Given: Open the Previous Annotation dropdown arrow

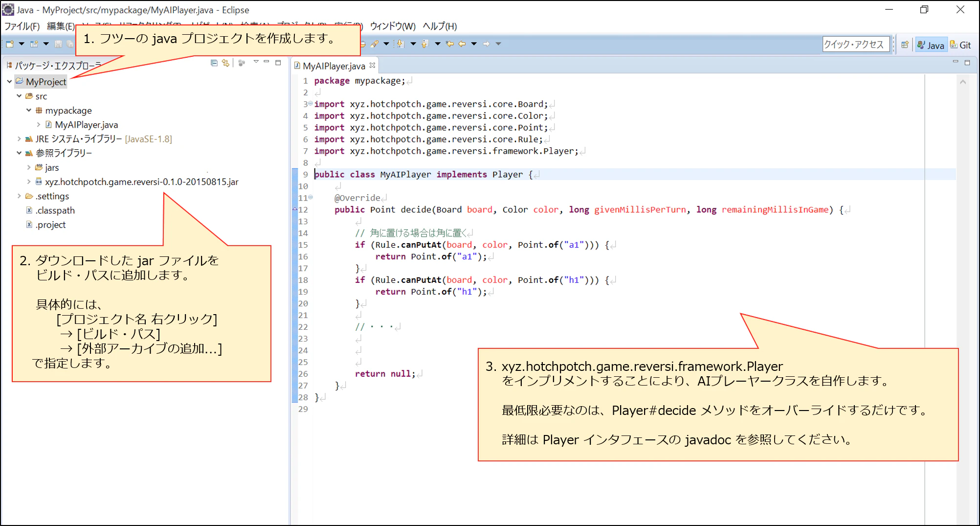Looking at the screenshot, I should [x=438, y=44].
